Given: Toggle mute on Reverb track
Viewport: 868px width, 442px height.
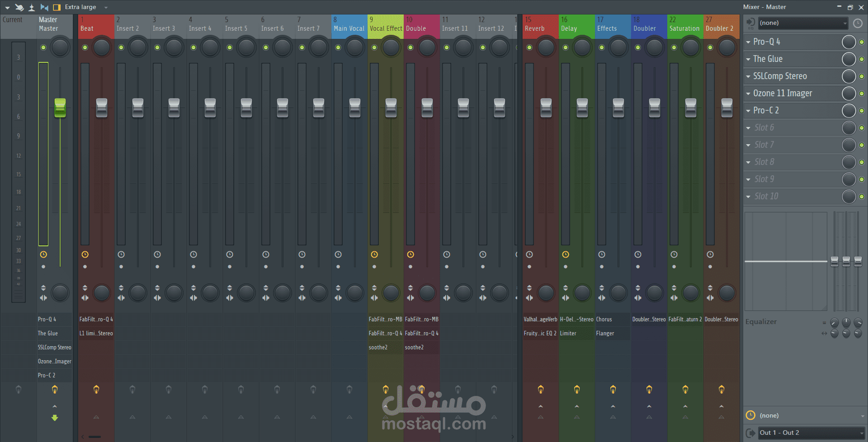Looking at the screenshot, I should [529, 47].
